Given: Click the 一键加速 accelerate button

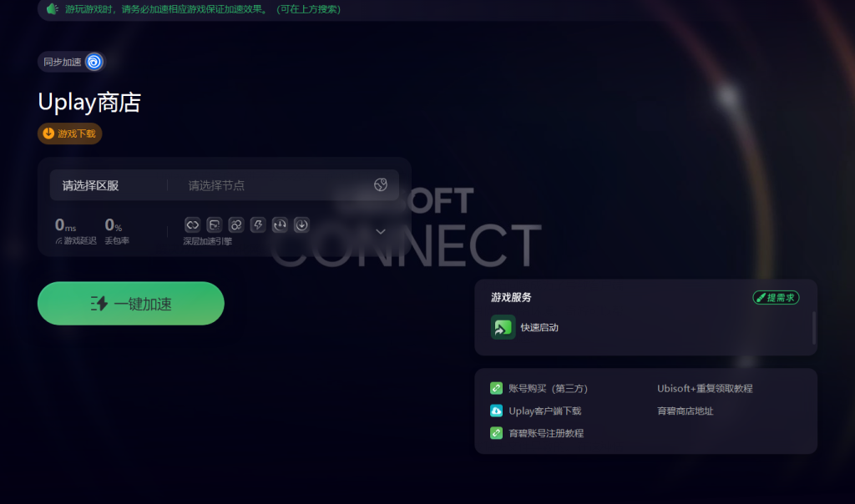Looking at the screenshot, I should tap(131, 304).
